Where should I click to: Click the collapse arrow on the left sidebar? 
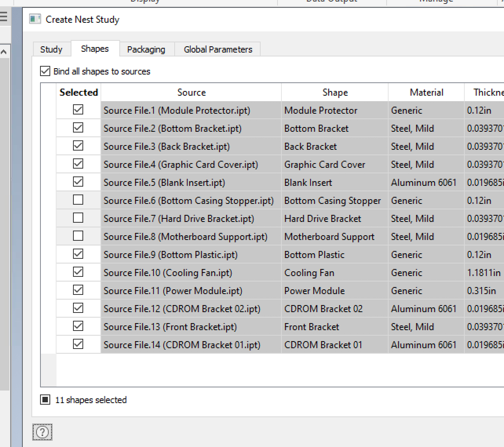pos(4,51)
